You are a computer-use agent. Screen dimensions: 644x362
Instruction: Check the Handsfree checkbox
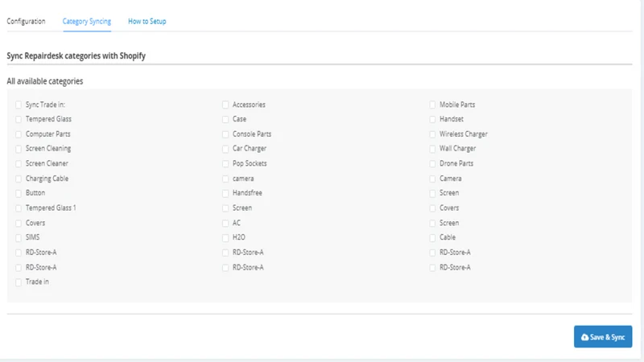[x=225, y=193]
